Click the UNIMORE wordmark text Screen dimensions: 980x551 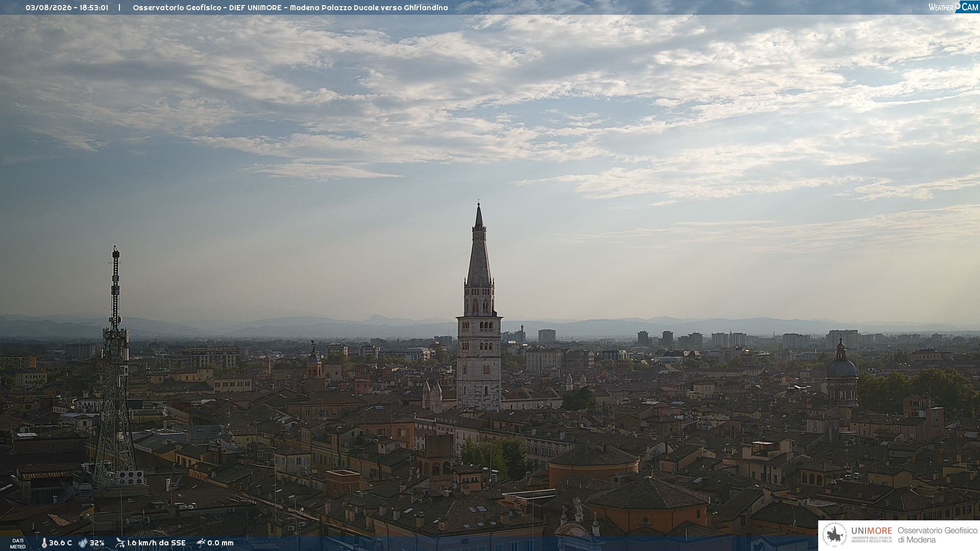(871, 531)
